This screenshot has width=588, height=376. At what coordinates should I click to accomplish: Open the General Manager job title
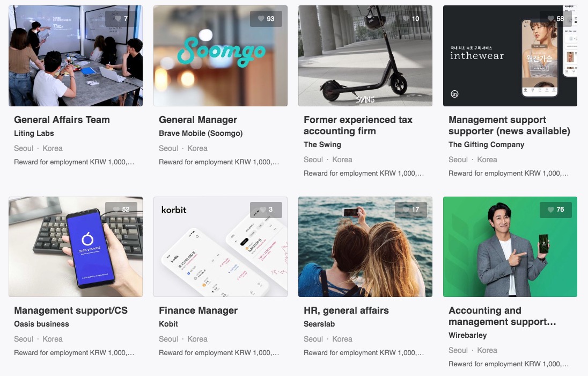[x=197, y=120]
